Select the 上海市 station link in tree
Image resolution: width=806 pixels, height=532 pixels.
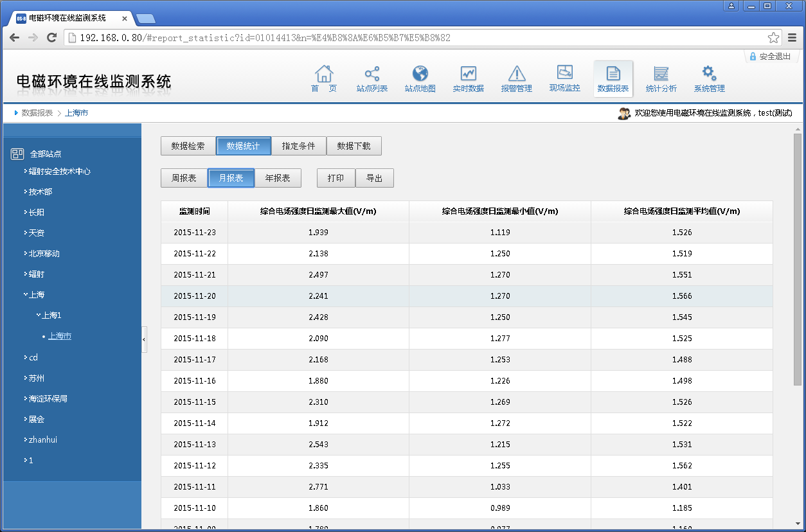[x=60, y=336]
